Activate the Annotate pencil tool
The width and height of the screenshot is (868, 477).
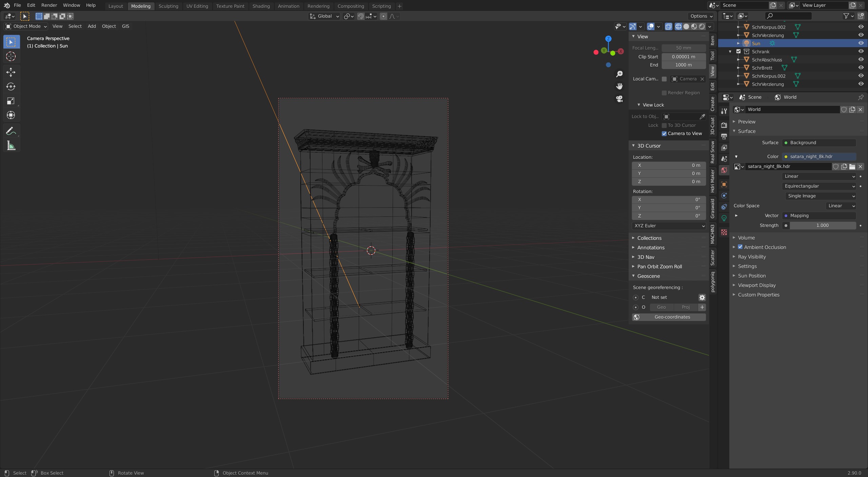click(11, 131)
